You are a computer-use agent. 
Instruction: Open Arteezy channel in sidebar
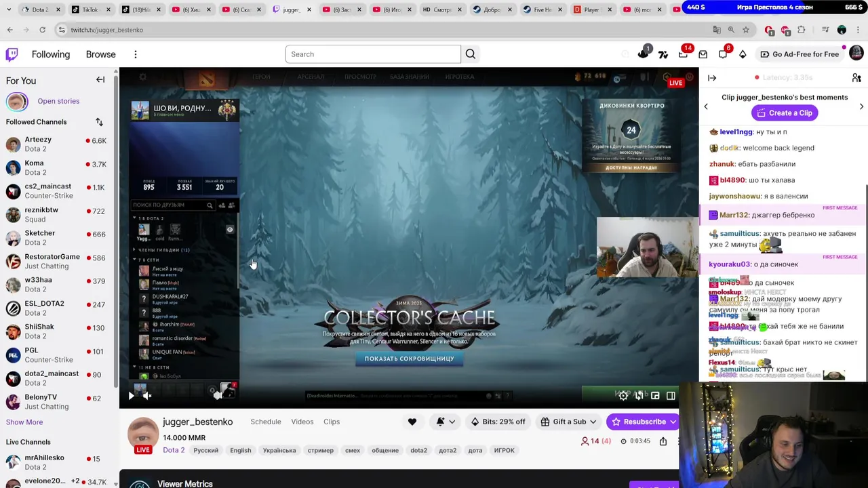point(57,144)
